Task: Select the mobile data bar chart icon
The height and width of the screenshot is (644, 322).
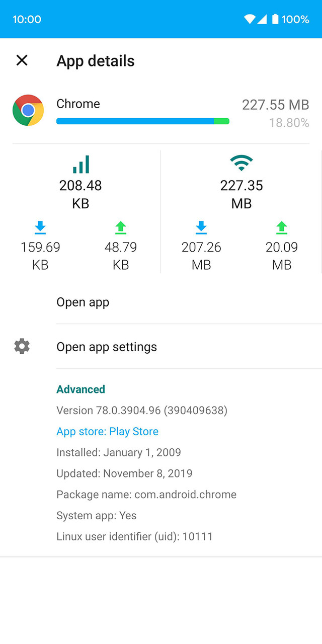Action: pos(80,164)
